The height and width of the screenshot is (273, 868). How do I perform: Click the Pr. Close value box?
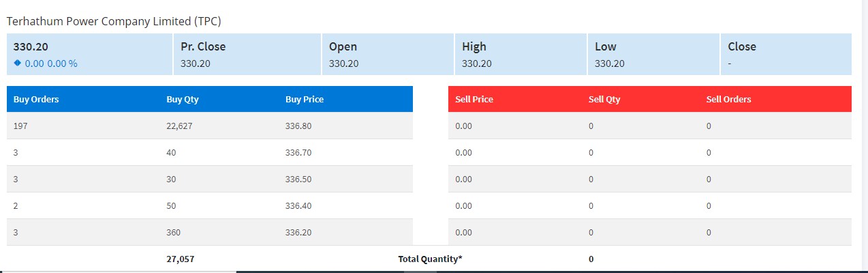coord(247,54)
